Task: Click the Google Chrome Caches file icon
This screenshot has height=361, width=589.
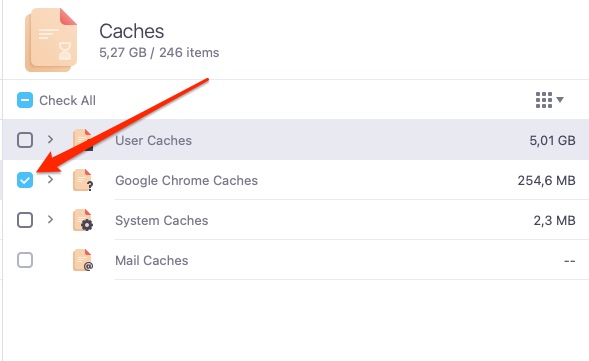Action: coord(83,180)
